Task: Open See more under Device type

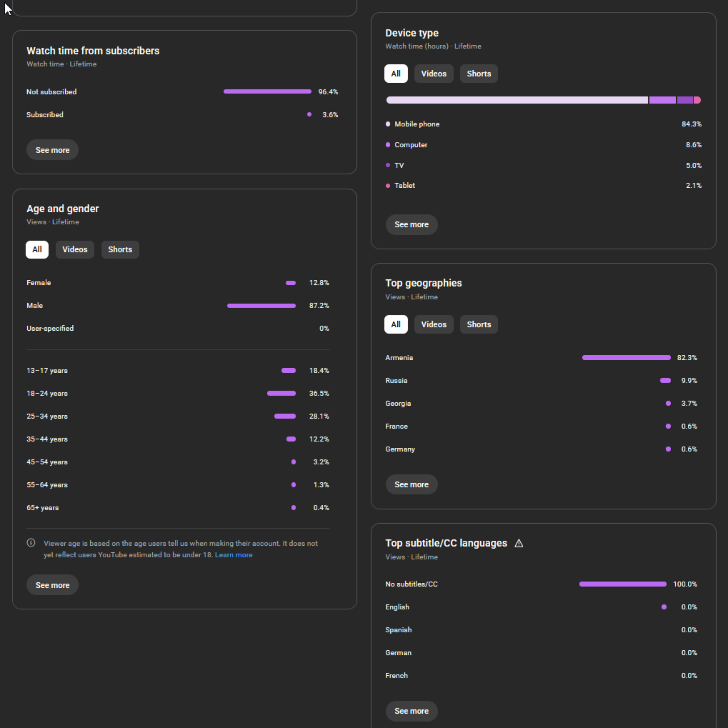Action: click(x=411, y=224)
